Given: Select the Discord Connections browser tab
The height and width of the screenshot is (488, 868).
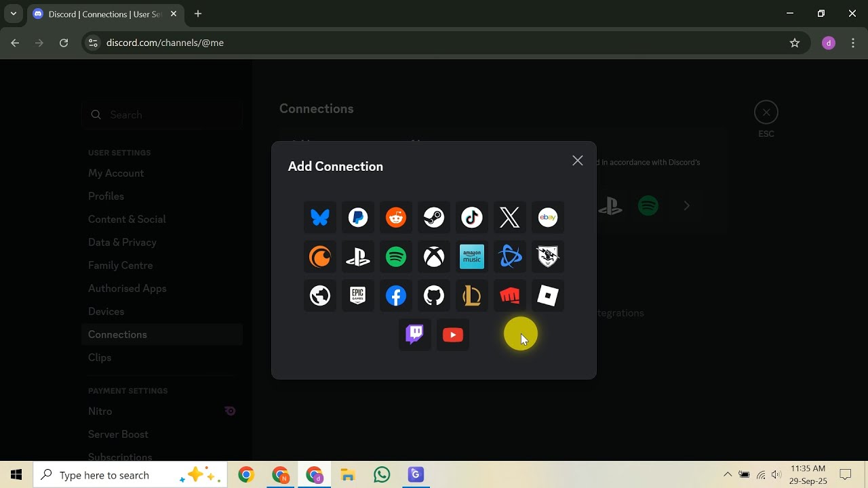Looking at the screenshot, I should pyautogui.click(x=105, y=14).
